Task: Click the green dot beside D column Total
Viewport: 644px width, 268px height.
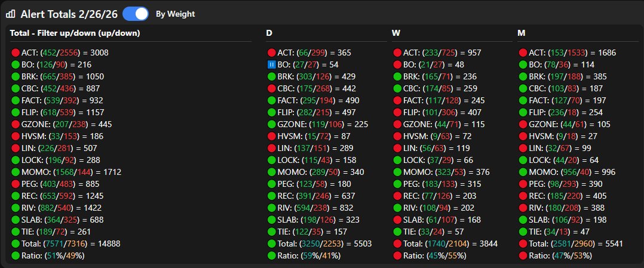Action: (271, 244)
